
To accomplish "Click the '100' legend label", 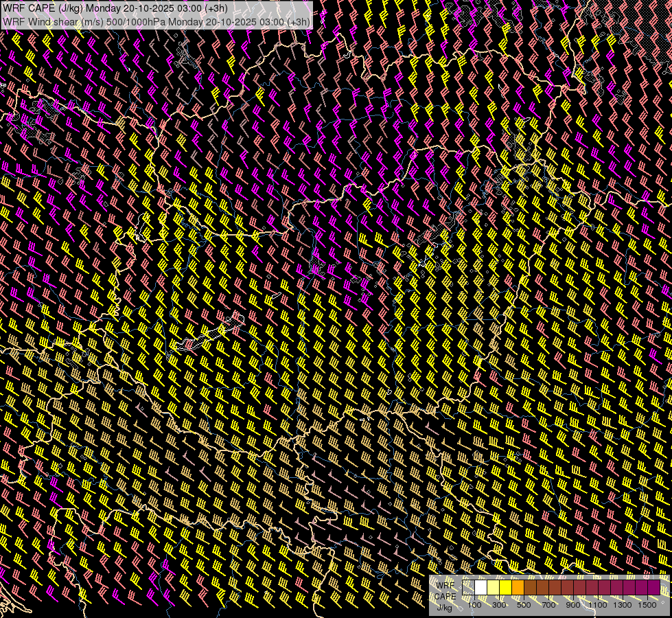I will click(x=474, y=605).
